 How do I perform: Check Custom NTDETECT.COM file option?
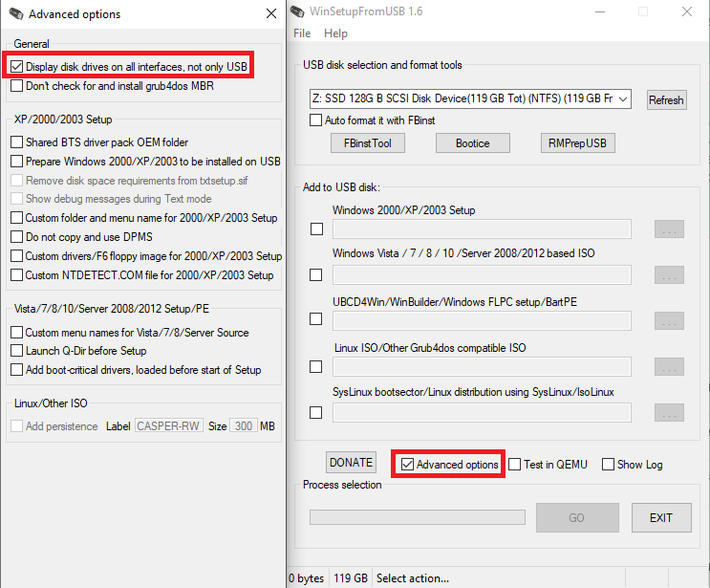pos(17,275)
